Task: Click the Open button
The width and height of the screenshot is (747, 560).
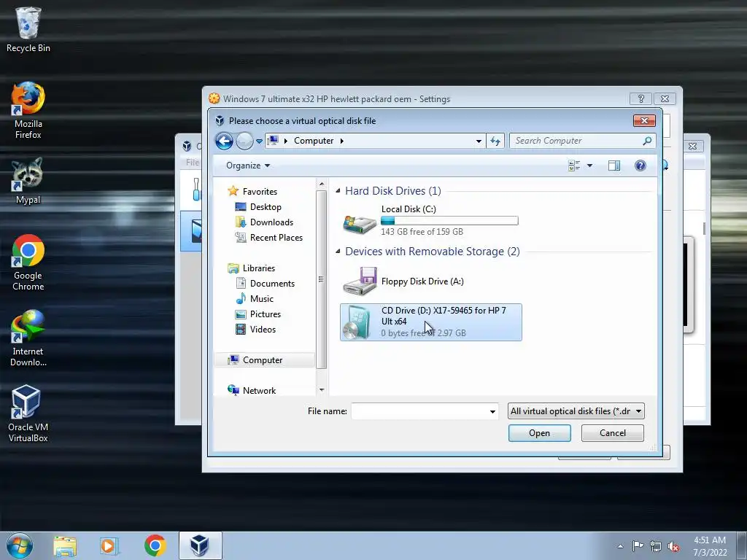Action: [539, 433]
